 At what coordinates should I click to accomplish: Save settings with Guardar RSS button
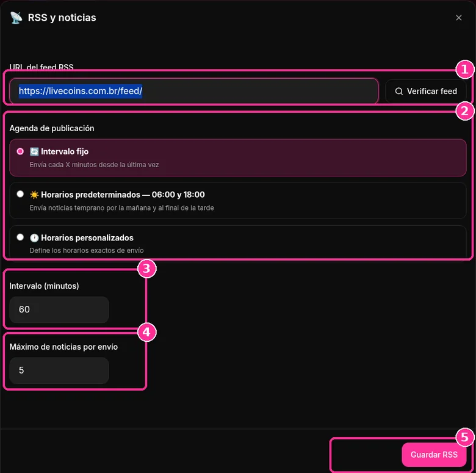(434, 455)
